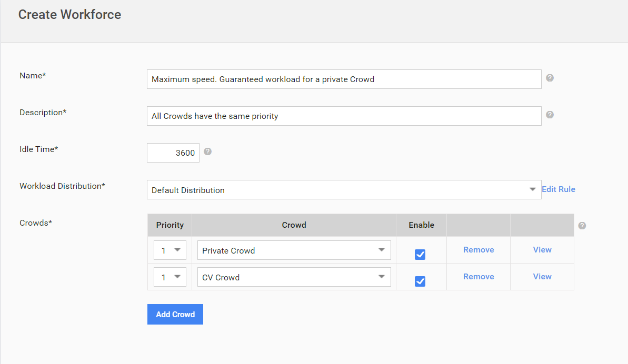
Task: Uncheck Enable for Private Crowd row
Action: 420,255
